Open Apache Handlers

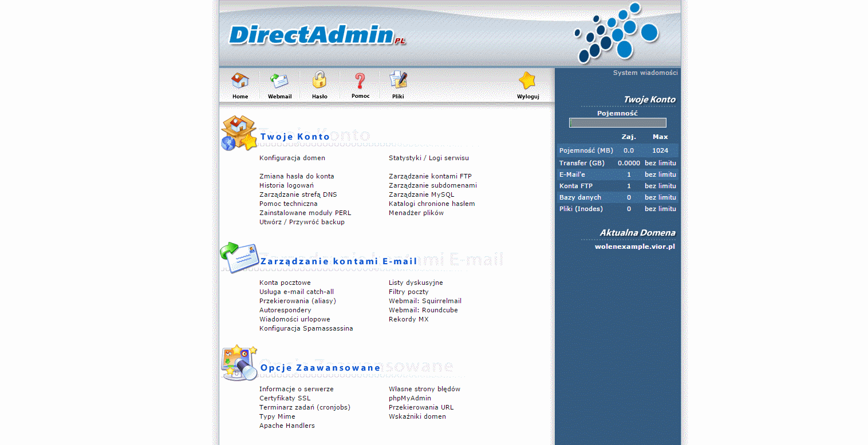(x=287, y=426)
